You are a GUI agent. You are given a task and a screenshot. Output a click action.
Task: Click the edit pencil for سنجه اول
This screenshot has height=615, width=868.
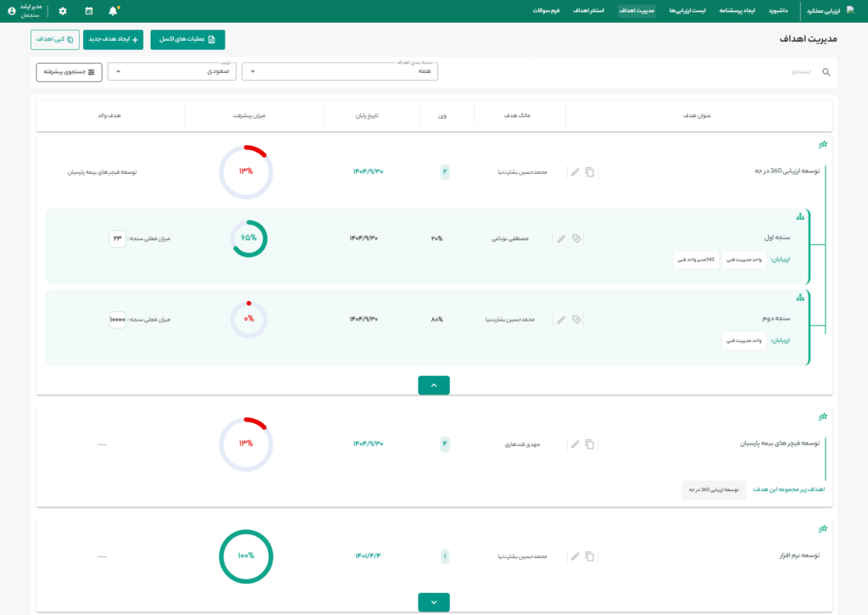560,239
